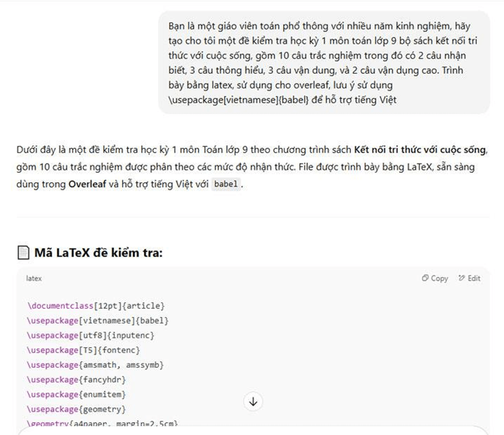This screenshot has width=504, height=435.
Task: Click the \usepackage{amsmath, amssymb} code line
Action: (x=96, y=365)
